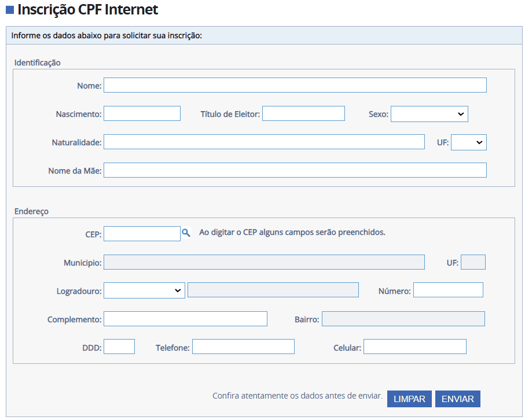The image size is (525, 420).
Task: Select the Nascimento date field
Action: (142, 113)
